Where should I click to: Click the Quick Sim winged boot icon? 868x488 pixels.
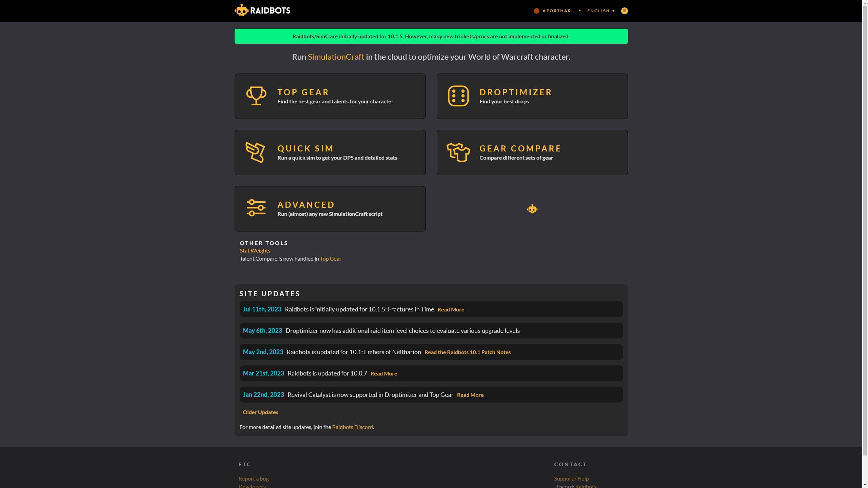255,152
